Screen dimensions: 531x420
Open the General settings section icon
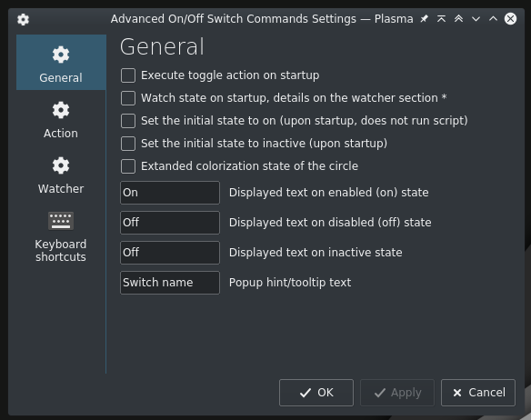click(x=61, y=55)
